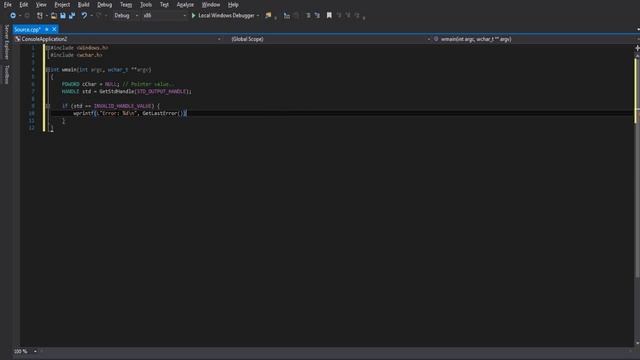Click the Undo arrow icon

(84, 16)
